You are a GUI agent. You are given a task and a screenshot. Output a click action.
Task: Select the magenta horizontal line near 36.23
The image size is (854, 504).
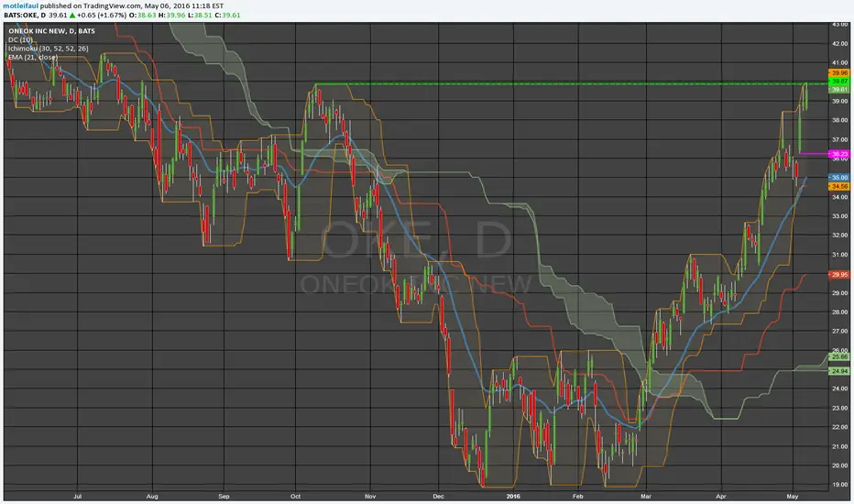click(813, 154)
